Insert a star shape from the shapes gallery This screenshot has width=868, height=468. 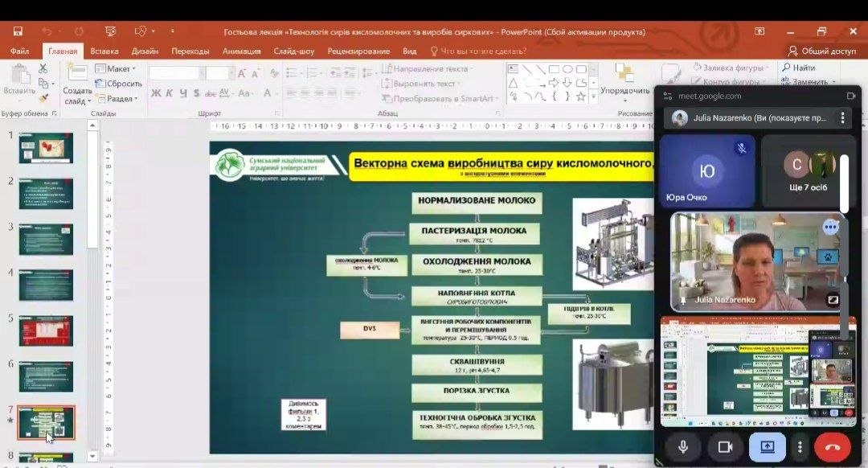(x=581, y=96)
